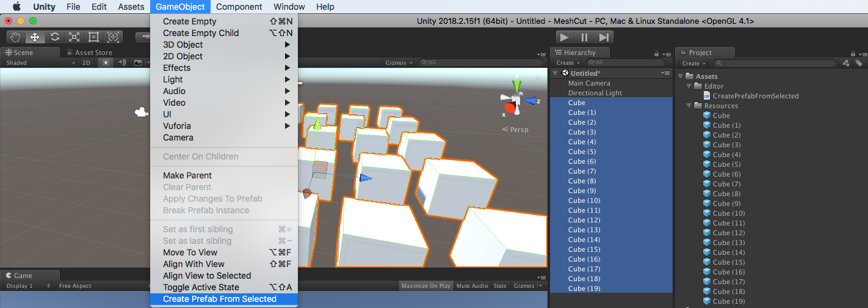
Task: Collapse the Assets folder
Action: [681, 76]
